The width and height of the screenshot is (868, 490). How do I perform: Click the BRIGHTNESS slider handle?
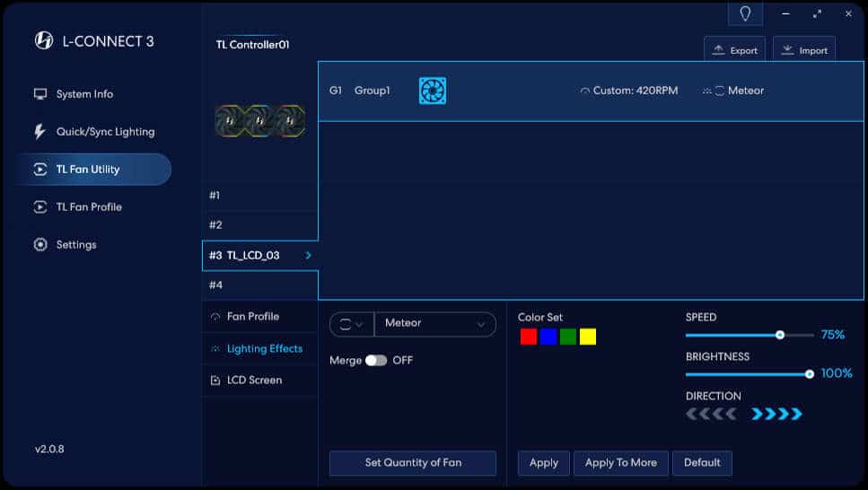click(x=810, y=374)
